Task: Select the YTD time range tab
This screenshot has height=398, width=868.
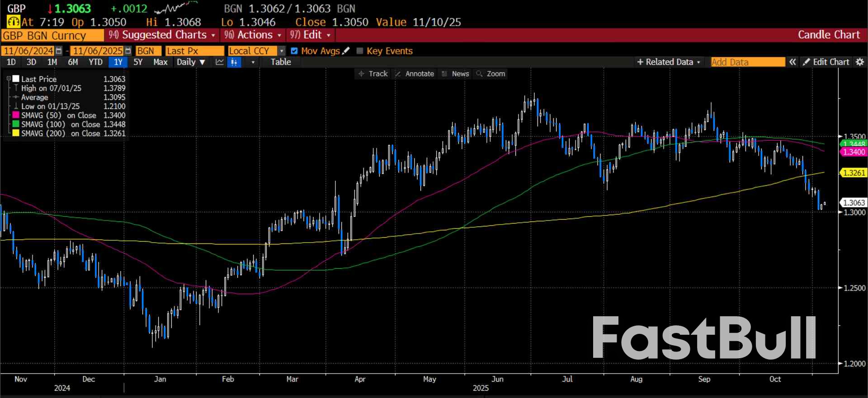Action: pyautogui.click(x=95, y=62)
